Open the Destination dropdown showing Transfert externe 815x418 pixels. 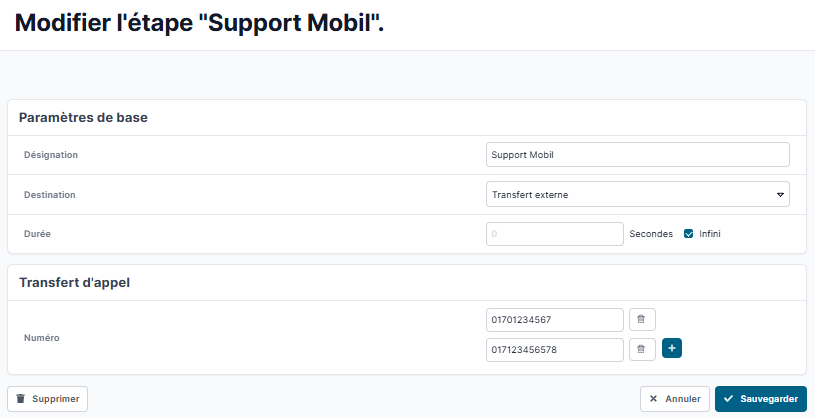pyautogui.click(x=638, y=194)
